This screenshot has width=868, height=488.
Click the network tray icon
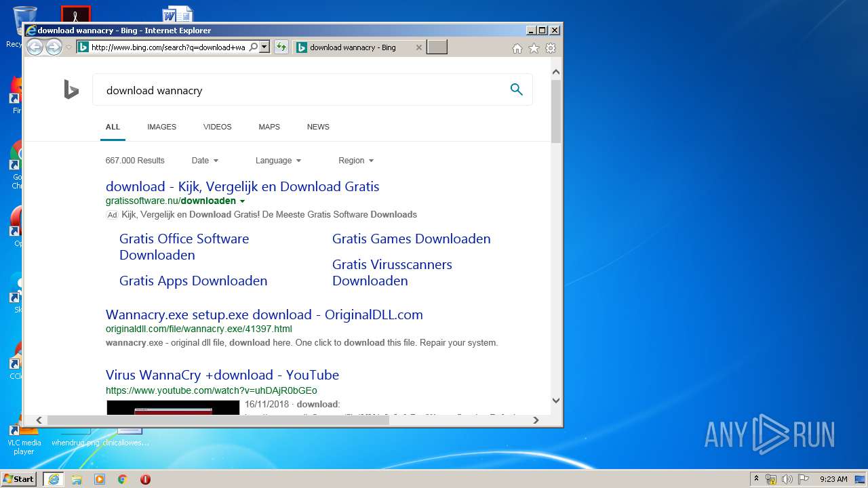(x=771, y=479)
